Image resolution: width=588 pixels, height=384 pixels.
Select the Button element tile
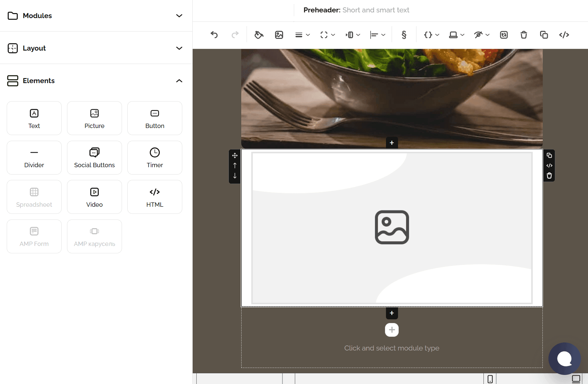point(155,118)
